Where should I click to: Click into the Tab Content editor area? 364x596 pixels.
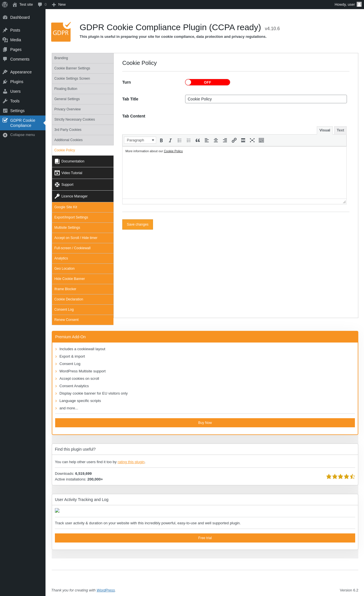click(234, 173)
